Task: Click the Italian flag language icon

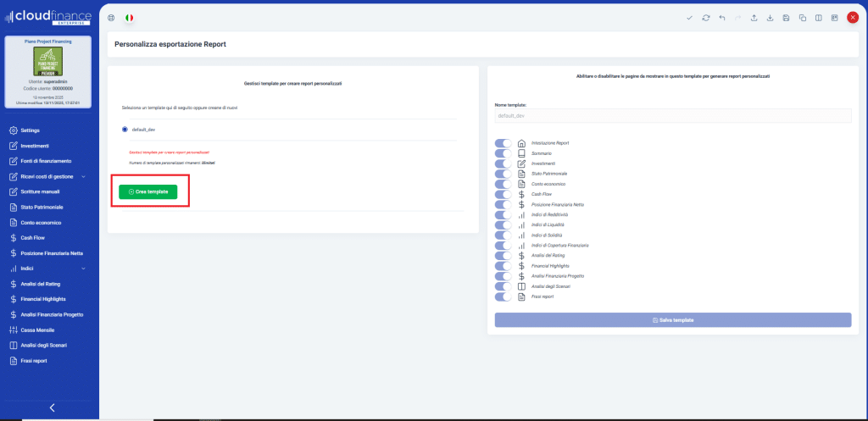Action: (x=129, y=17)
